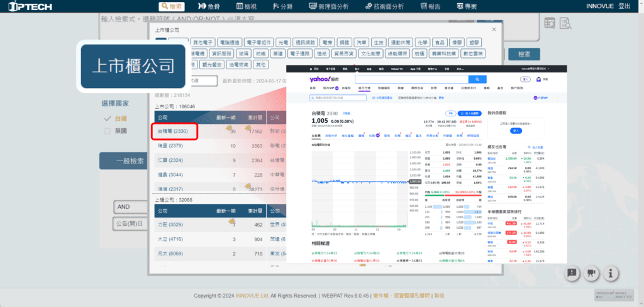
Task: Select the 台灣 country checkbox
Action: tap(108, 118)
